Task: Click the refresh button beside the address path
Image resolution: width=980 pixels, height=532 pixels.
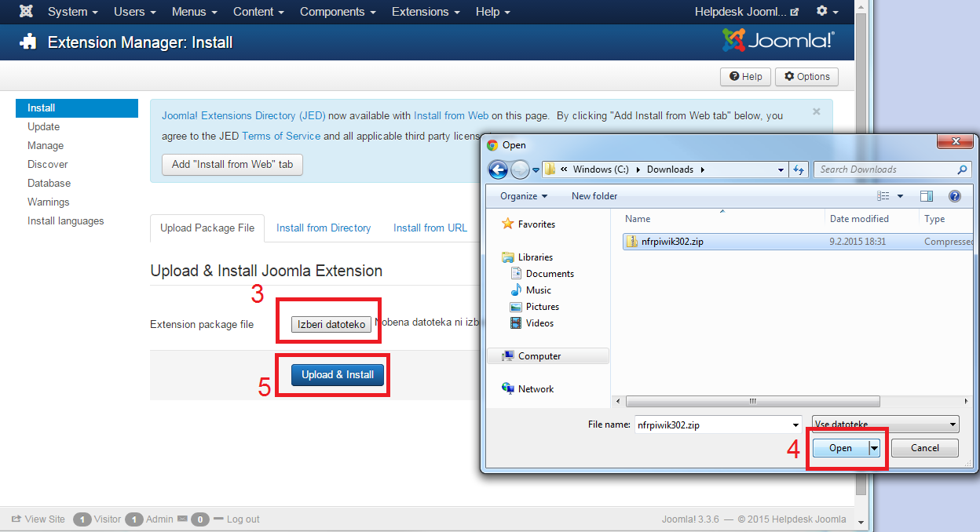Action: coord(799,169)
